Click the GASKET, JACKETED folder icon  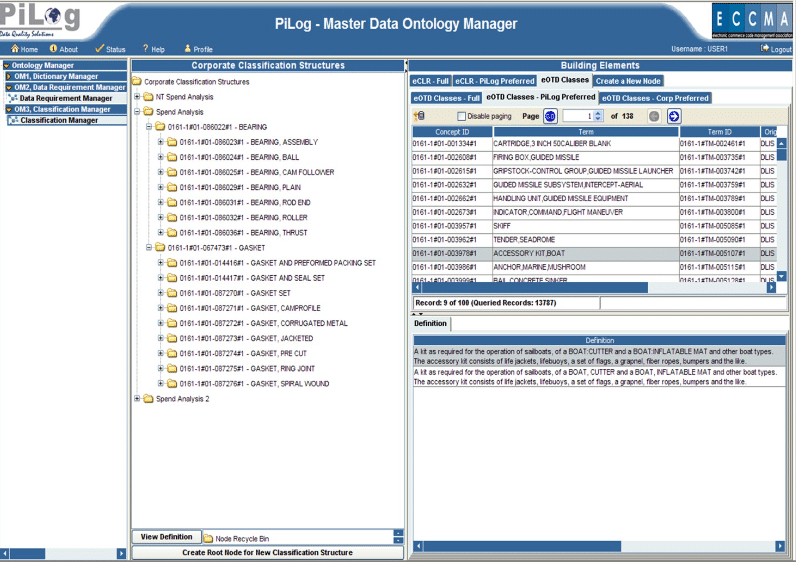pos(172,338)
